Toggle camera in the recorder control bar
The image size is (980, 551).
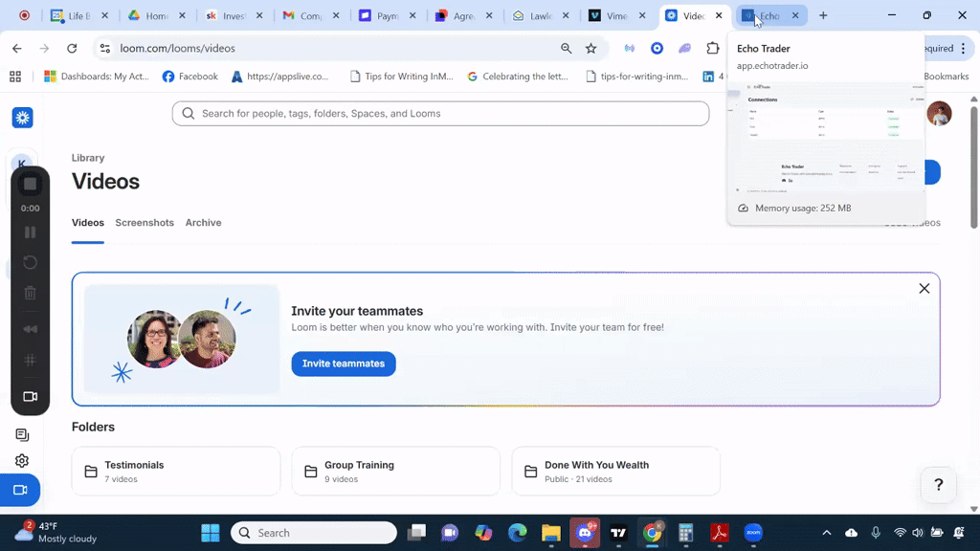click(x=30, y=397)
